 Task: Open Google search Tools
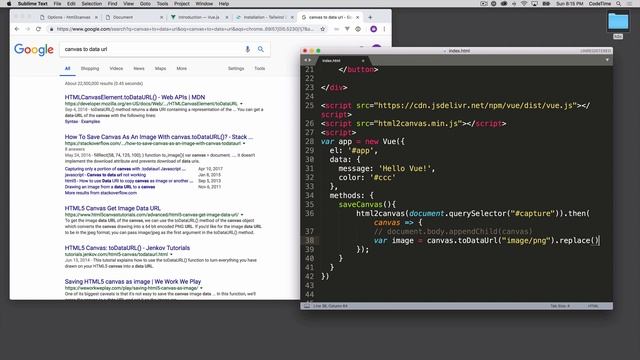pos(260,69)
